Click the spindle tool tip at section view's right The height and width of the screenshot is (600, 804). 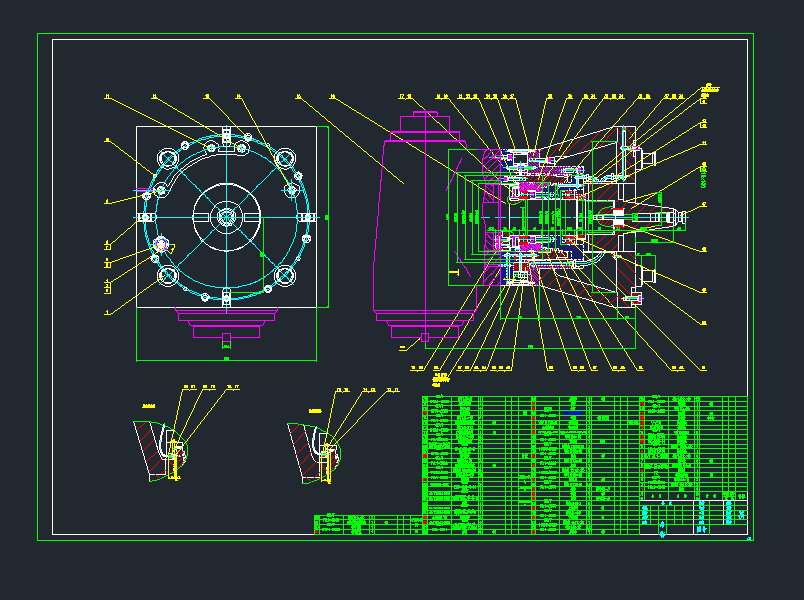pos(681,216)
